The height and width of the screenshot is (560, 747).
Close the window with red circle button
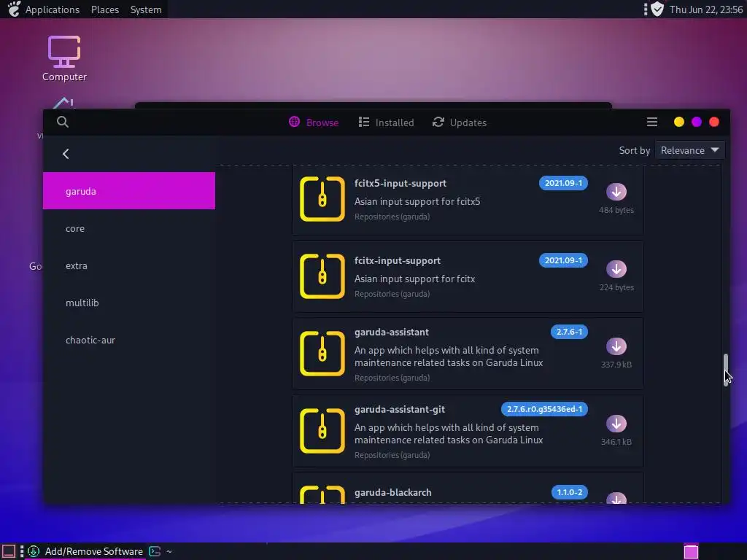pos(714,122)
